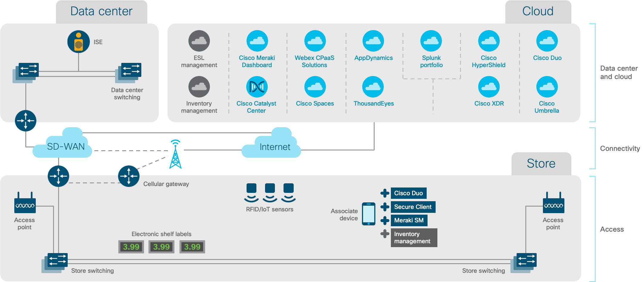Click the right 'Store switching' label
Screen dimensions: 644x282
pyautogui.click(x=484, y=271)
